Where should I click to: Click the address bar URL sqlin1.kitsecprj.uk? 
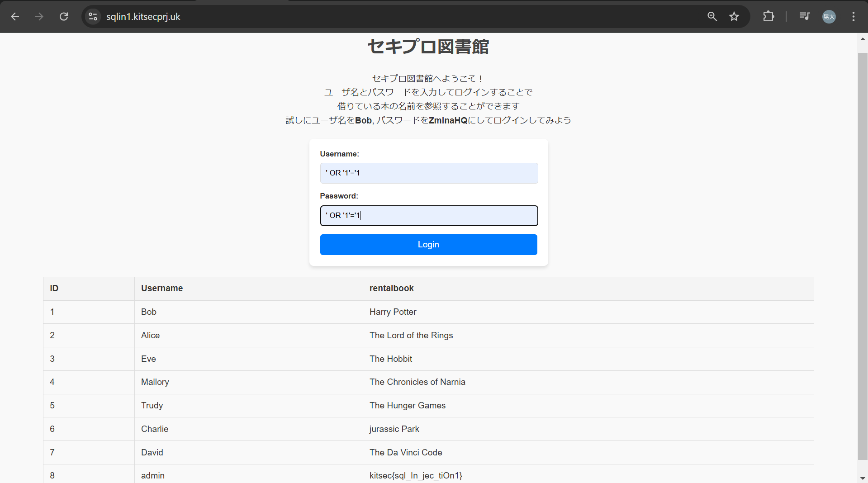pos(143,17)
